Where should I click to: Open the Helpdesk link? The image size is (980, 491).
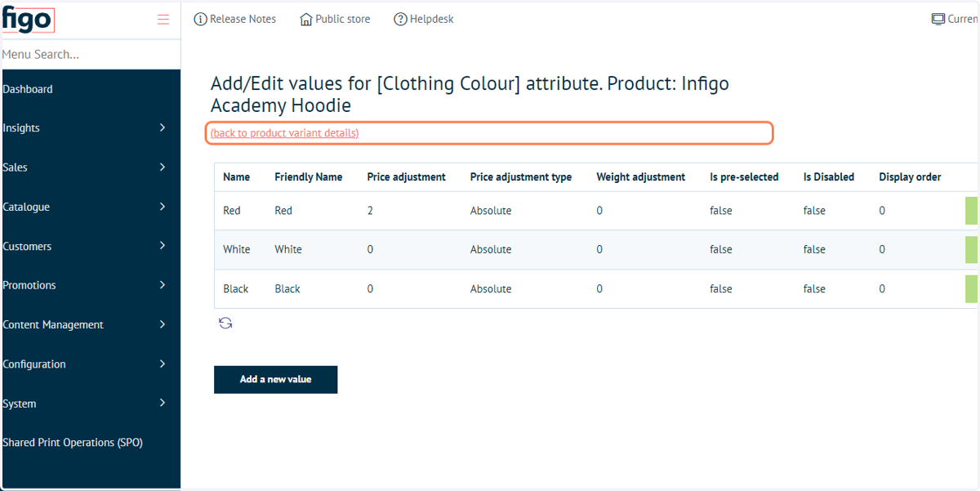432,19
